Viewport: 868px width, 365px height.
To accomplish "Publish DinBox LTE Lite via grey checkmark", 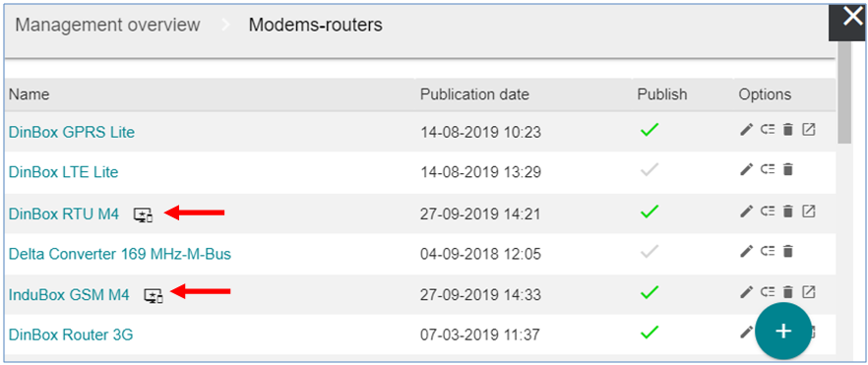I will [x=649, y=170].
